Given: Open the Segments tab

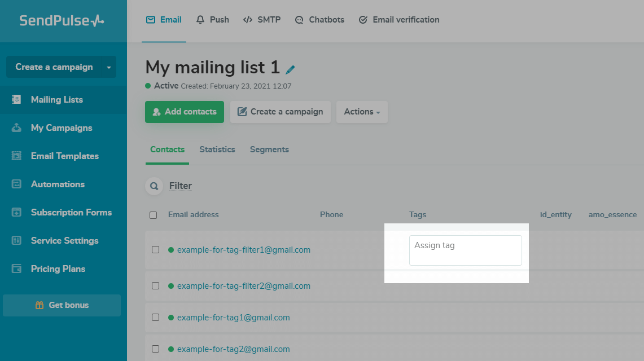Looking at the screenshot, I should tap(269, 149).
